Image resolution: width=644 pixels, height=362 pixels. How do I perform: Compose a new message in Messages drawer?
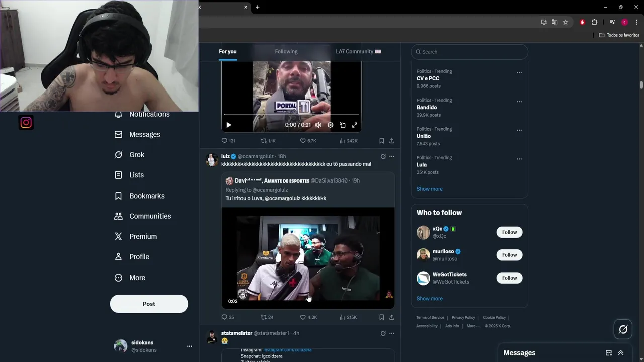click(x=609, y=353)
